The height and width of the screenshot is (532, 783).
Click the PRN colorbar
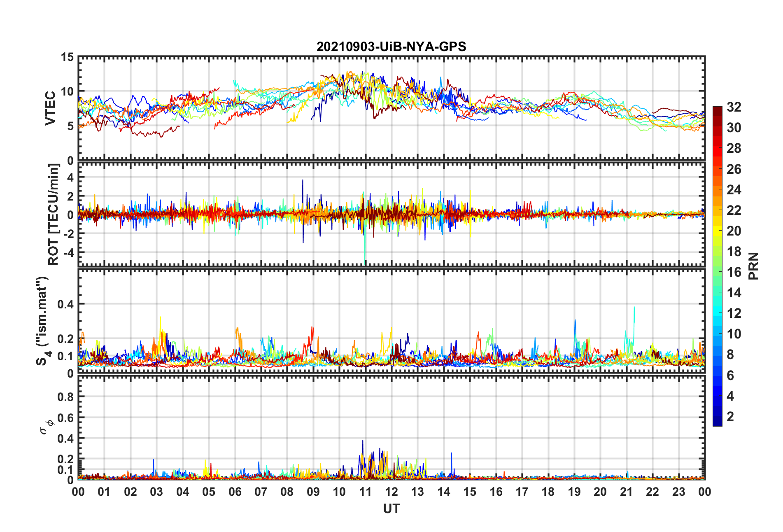click(x=717, y=266)
